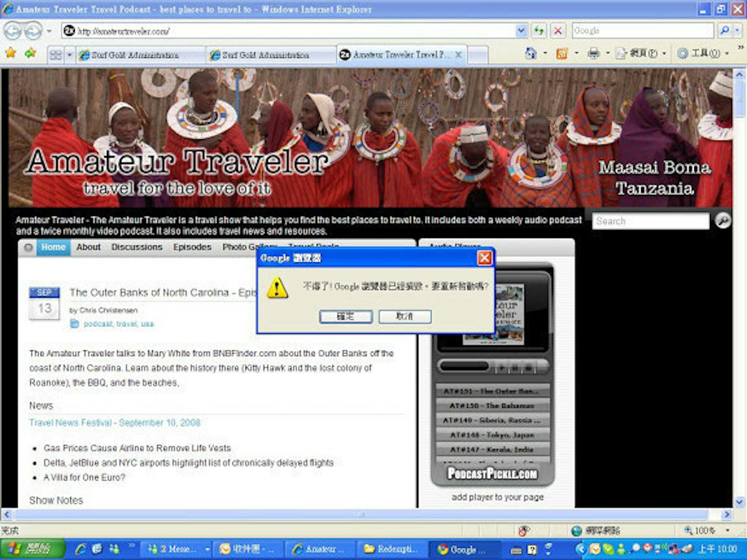Click the PodcastPickle.com logo
Screen dimensions: 747x560
pos(492,474)
